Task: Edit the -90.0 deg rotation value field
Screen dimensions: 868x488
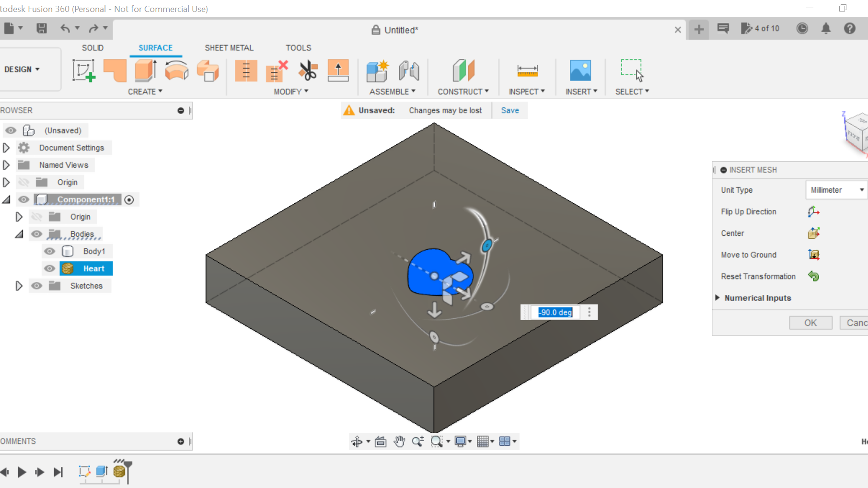Action: [555, 312]
